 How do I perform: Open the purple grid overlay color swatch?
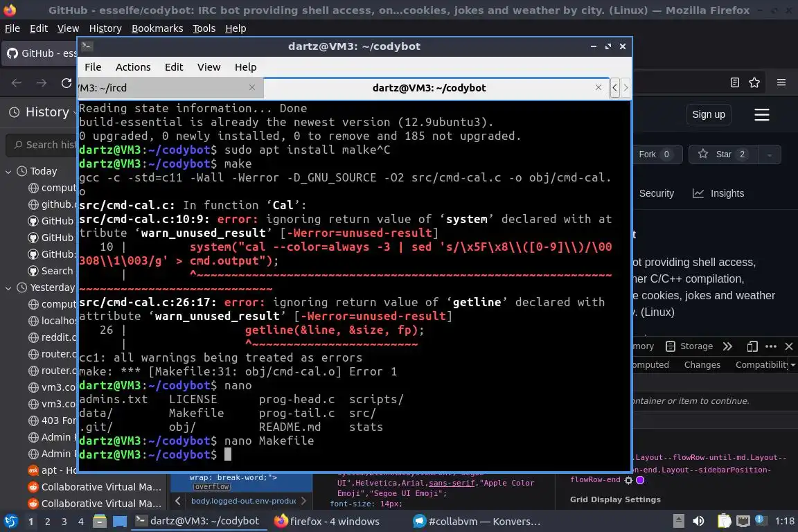tap(640, 480)
